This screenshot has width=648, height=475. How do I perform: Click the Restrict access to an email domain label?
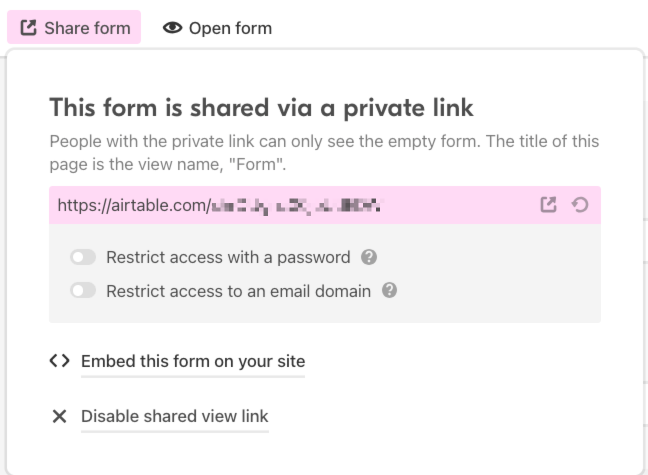point(238,291)
